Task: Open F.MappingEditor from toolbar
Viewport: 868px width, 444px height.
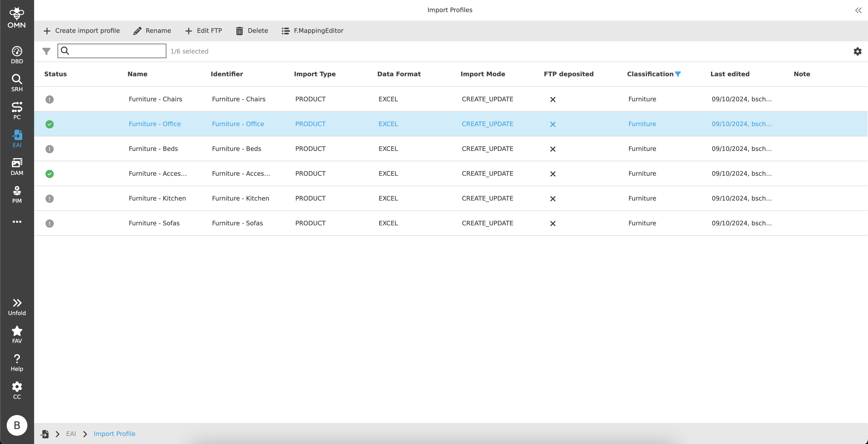Action: pos(312,31)
